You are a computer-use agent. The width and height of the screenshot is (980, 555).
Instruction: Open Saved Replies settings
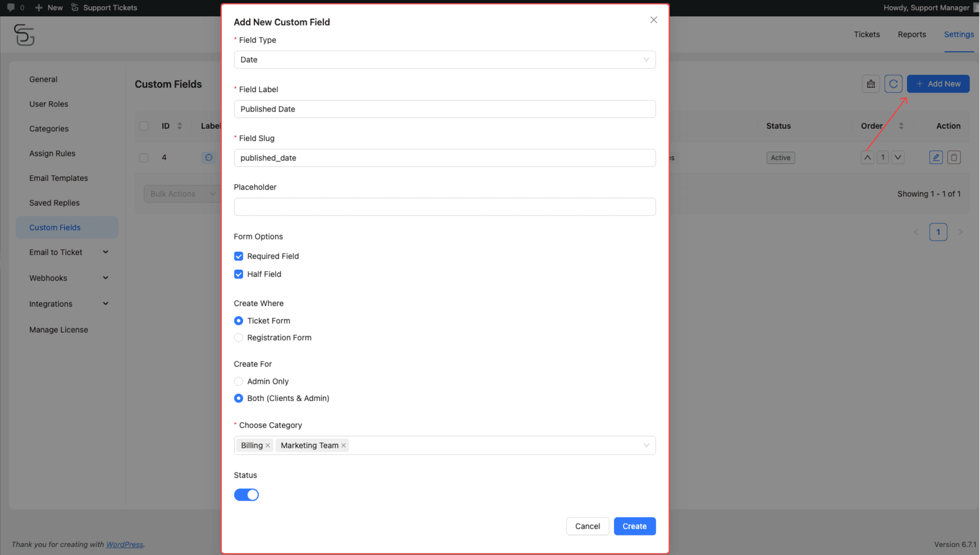click(54, 203)
